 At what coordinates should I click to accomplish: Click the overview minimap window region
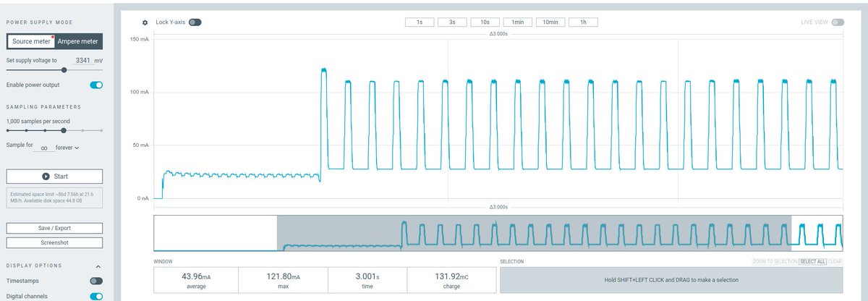coord(534,233)
